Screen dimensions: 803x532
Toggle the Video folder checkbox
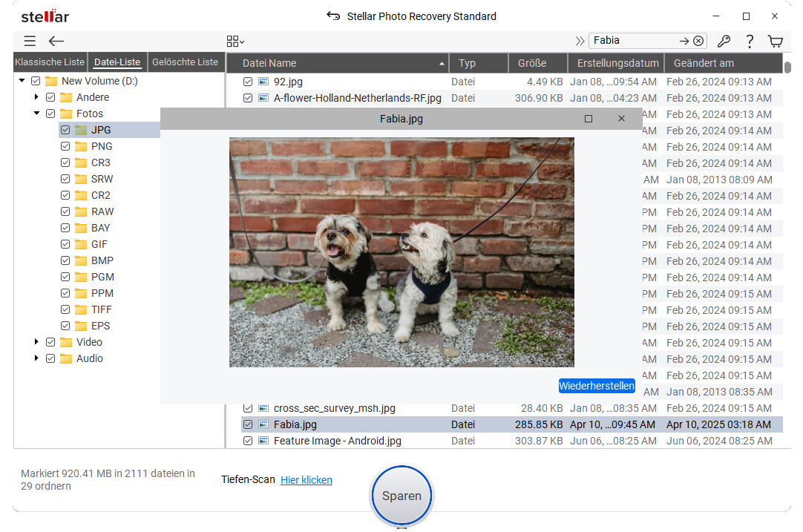[50, 342]
